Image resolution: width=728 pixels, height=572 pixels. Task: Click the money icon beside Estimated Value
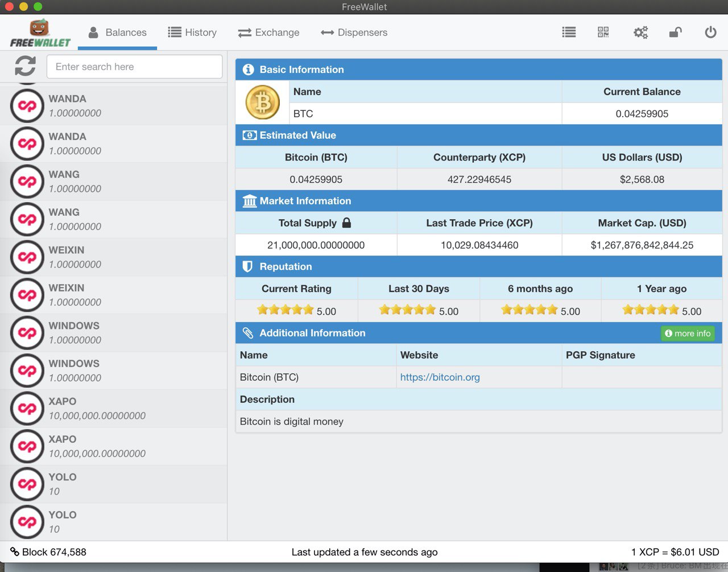[249, 135]
